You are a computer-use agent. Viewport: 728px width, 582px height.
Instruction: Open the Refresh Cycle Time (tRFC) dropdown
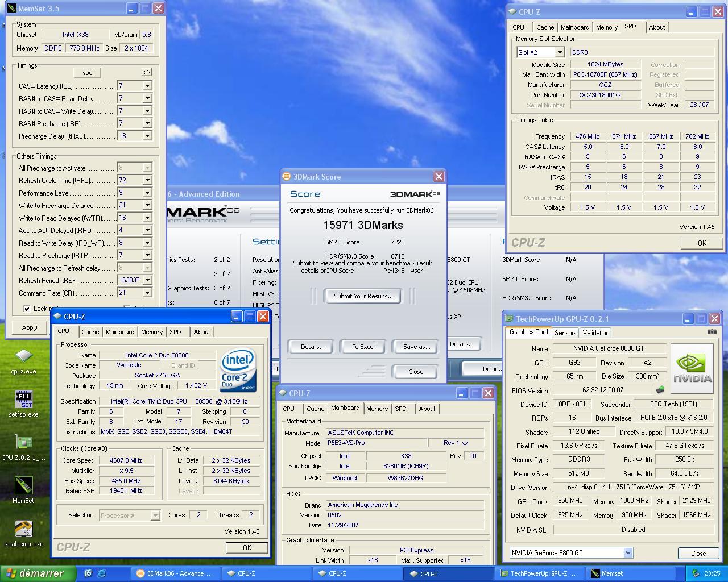(147, 180)
